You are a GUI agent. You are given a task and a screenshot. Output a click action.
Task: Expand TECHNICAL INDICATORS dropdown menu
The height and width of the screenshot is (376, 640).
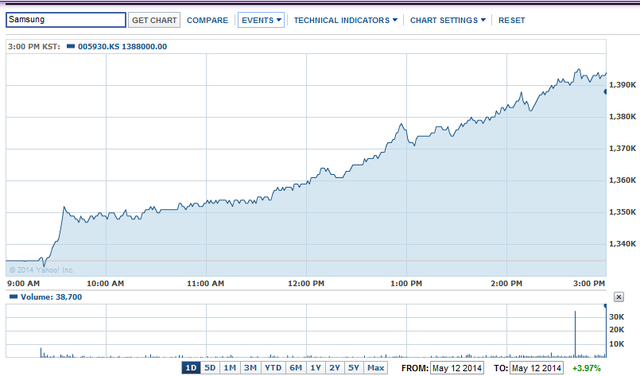coord(345,20)
